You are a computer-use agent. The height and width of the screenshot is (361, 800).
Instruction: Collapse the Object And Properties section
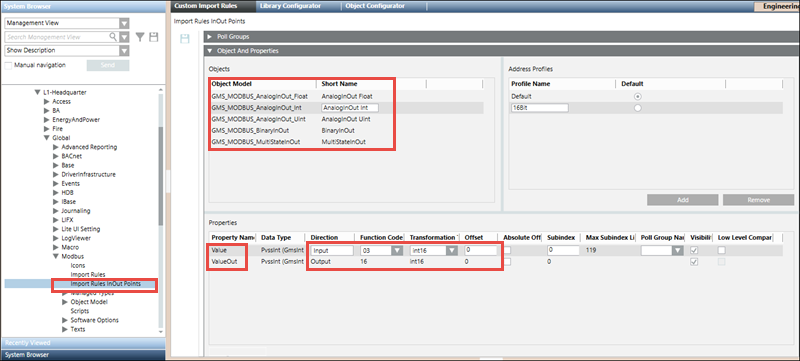(210, 50)
